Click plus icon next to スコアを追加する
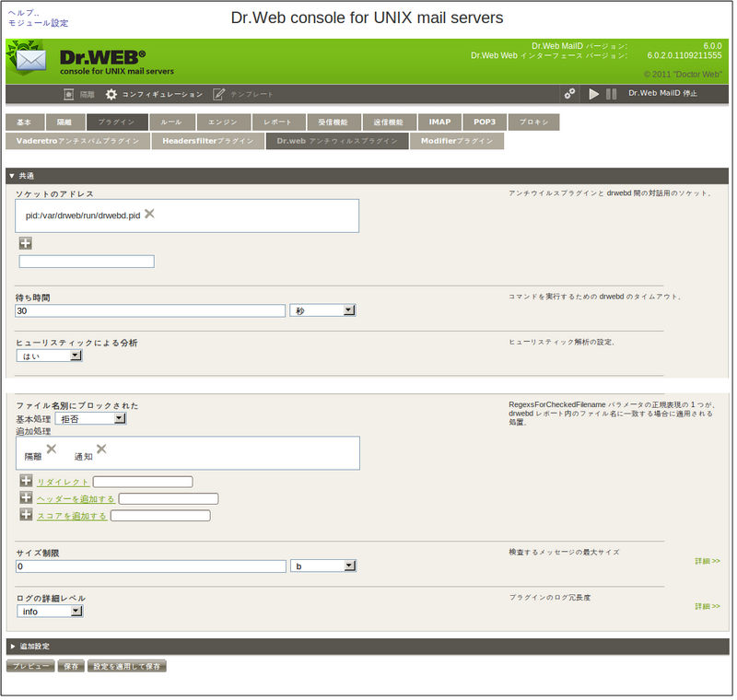This screenshot has width=737, height=700. click(x=27, y=515)
